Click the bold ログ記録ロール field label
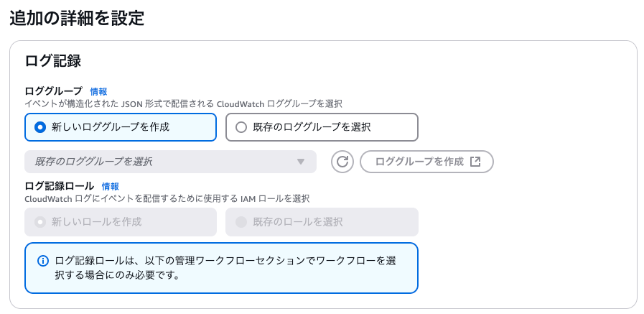This screenshot has height=314, width=644. pyautogui.click(x=60, y=186)
